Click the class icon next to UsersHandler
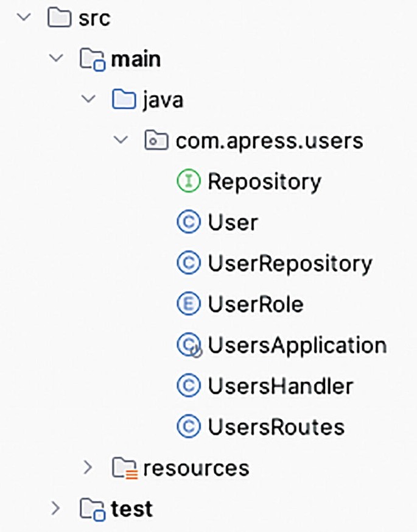 coord(190,386)
